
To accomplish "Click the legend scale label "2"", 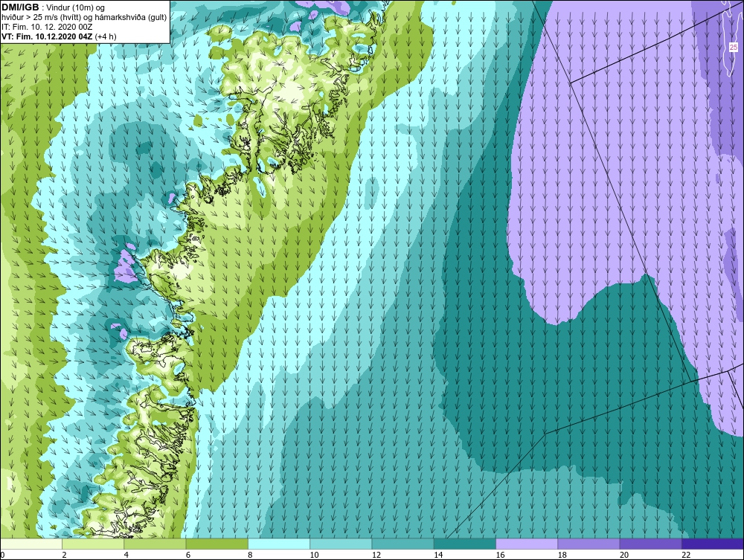I will pos(64,556).
